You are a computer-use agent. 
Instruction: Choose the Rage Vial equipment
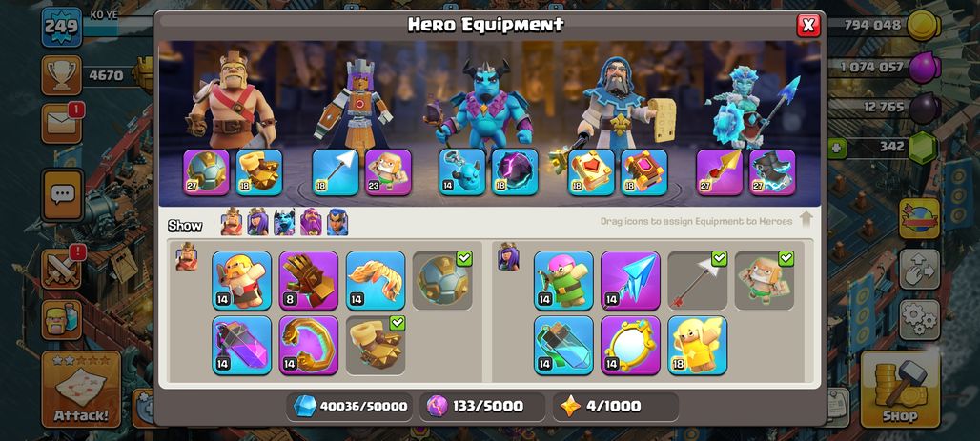(x=241, y=345)
